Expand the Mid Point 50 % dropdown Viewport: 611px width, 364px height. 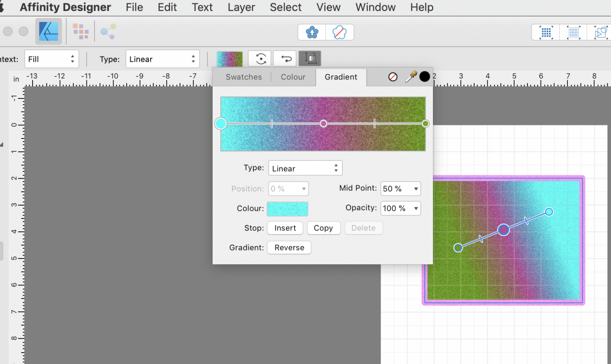click(415, 189)
